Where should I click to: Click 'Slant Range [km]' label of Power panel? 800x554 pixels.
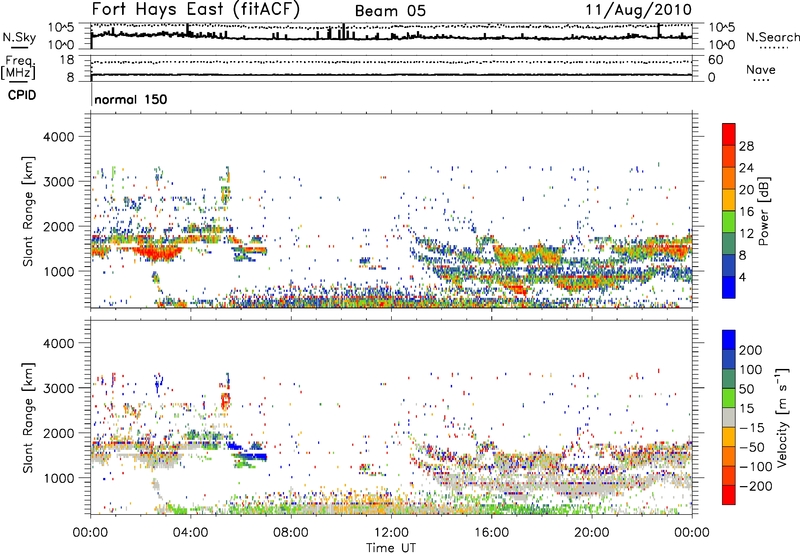28,211
